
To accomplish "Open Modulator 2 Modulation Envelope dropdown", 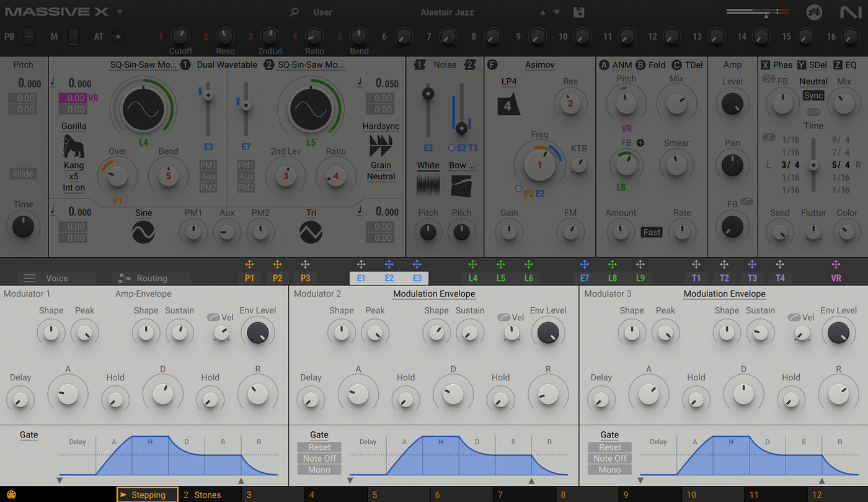I will click(434, 294).
